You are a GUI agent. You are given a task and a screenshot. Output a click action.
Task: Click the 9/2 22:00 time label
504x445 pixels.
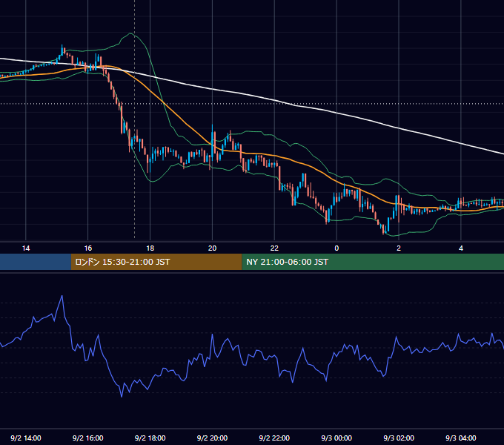(x=274, y=438)
